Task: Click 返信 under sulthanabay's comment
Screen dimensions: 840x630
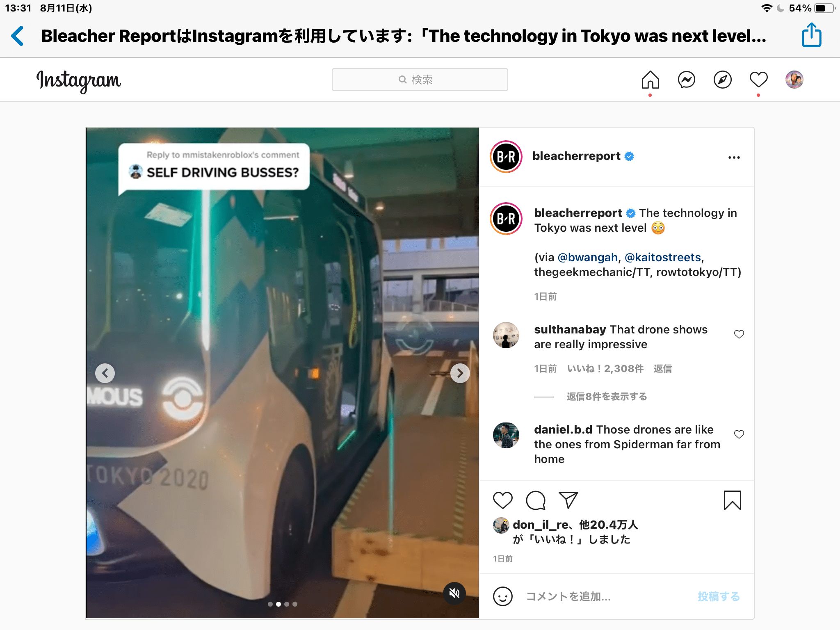Action: [x=663, y=369]
